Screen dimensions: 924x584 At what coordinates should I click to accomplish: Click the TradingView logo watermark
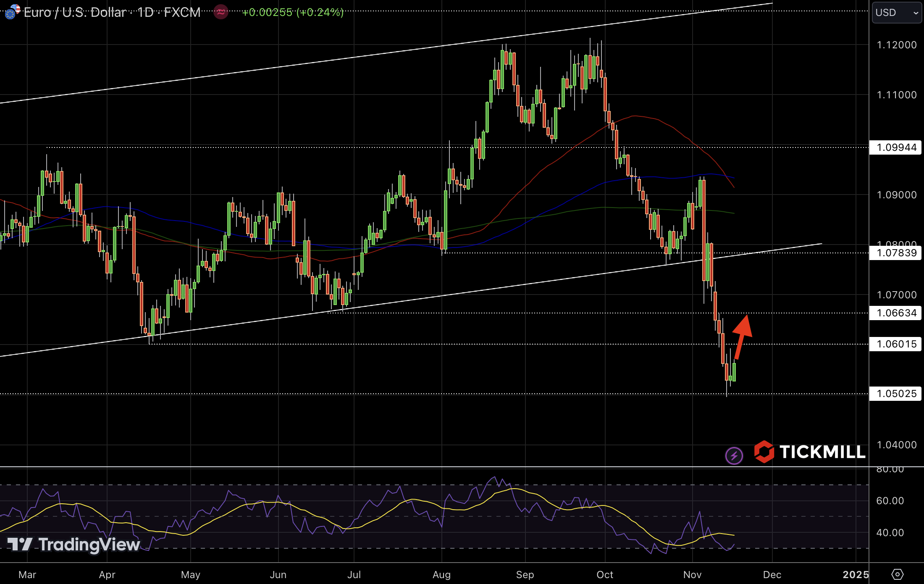click(x=74, y=545)
